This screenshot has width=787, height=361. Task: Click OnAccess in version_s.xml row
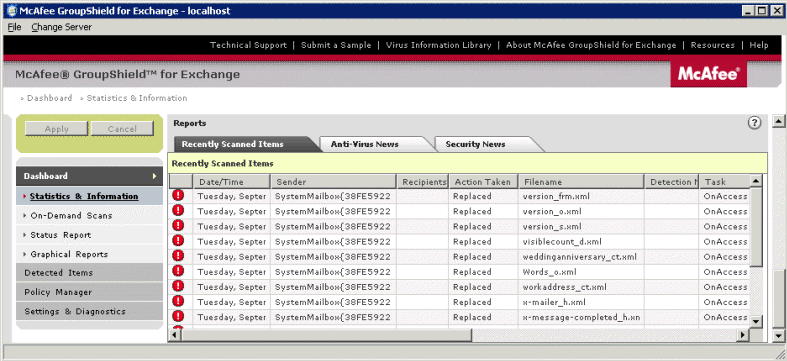tap(725, 226)
